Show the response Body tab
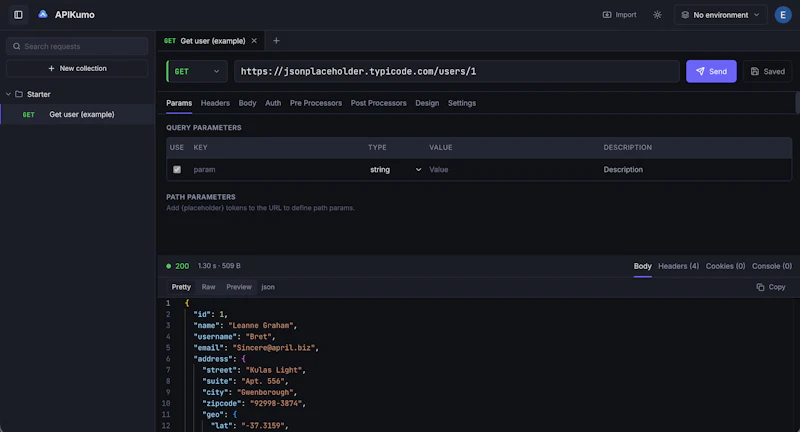Viewport: 800px width, 432px height. (642, 266)
